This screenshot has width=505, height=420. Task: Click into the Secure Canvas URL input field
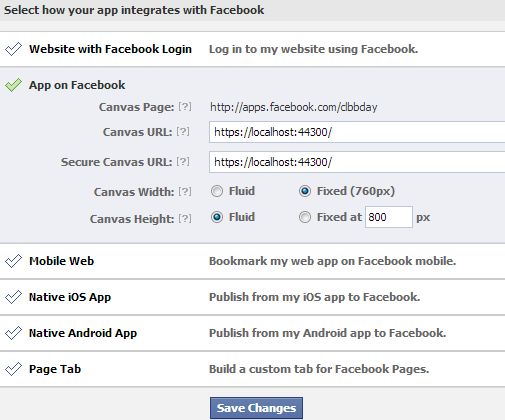(x=357, y=162)
